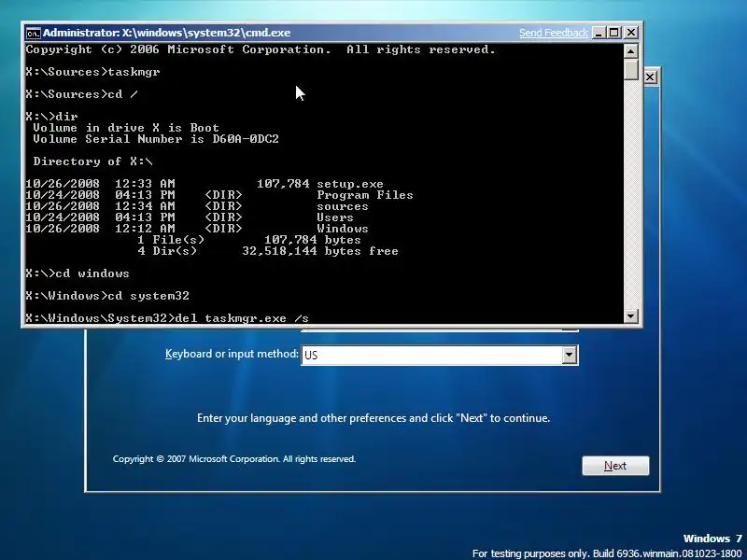Click the 'del taskmgr.exe /s' command line

[167, 318]
